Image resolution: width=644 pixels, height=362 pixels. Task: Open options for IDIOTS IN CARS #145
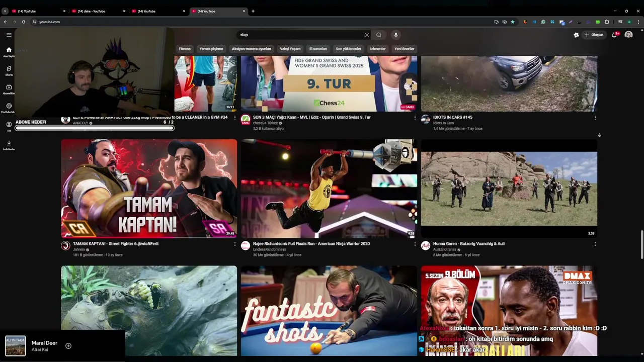point(595,118)
